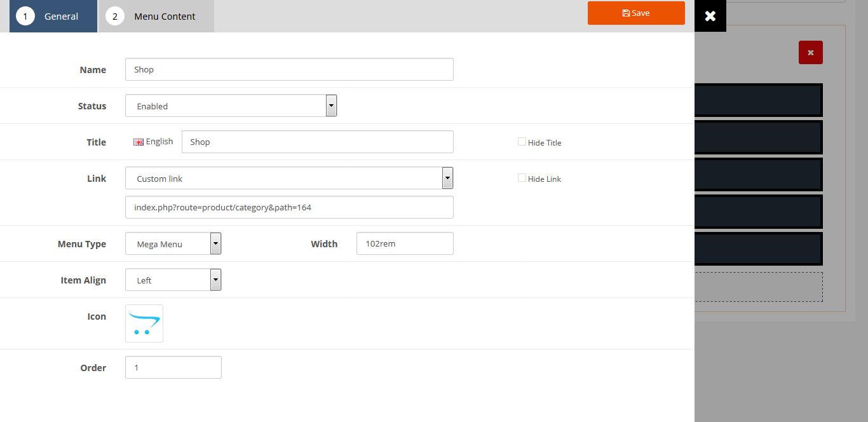
Task: Close the menu editor dialog
Action: click(710, 16)
